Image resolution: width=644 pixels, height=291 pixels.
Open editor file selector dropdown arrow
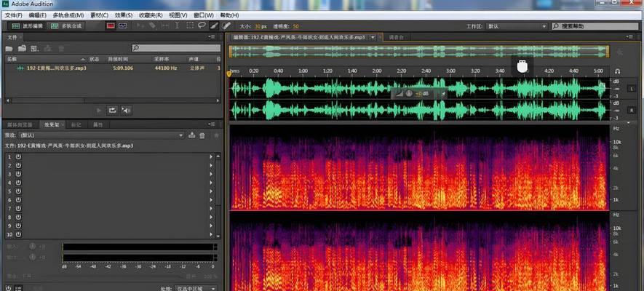tap(373, 37)
